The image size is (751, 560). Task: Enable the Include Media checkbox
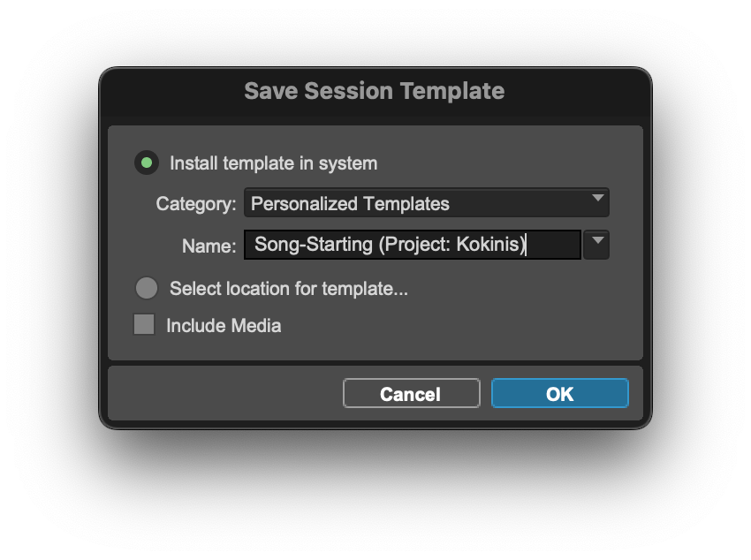point(143,325)
